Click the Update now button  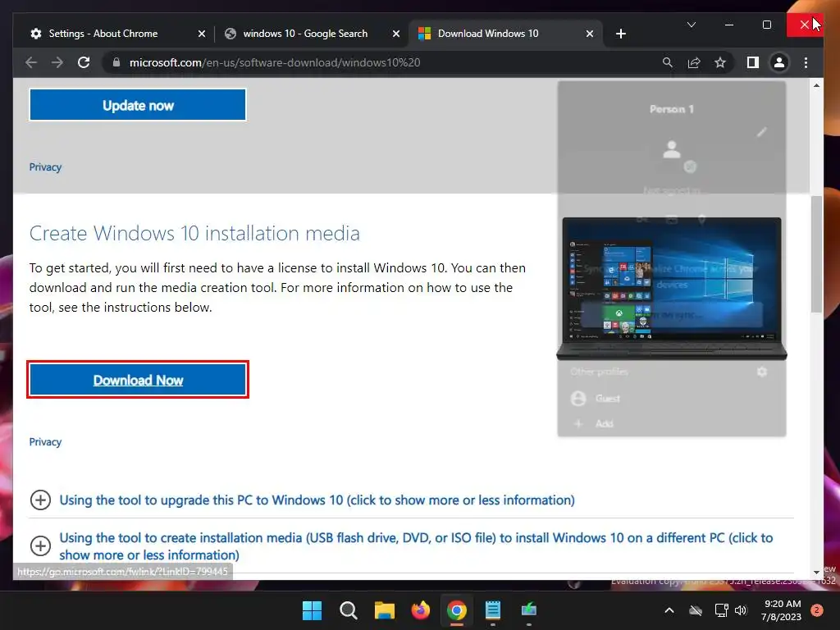pos(138,105)
